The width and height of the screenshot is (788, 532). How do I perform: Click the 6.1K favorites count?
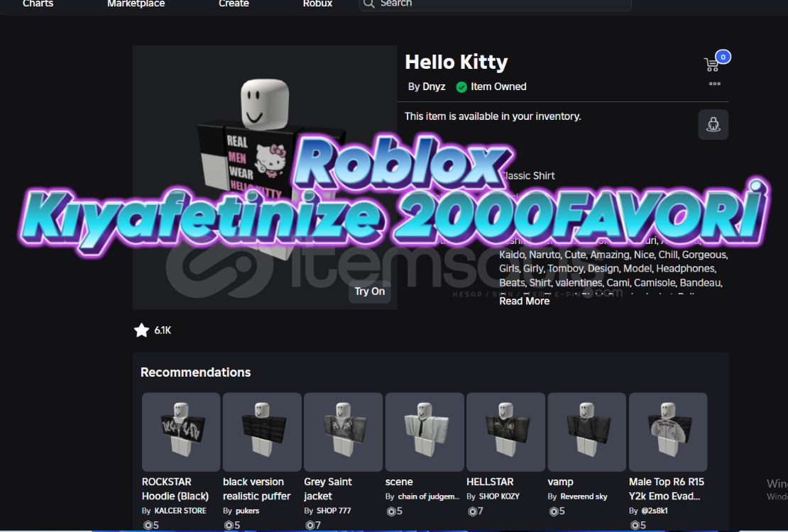click(x=163, y=330)
